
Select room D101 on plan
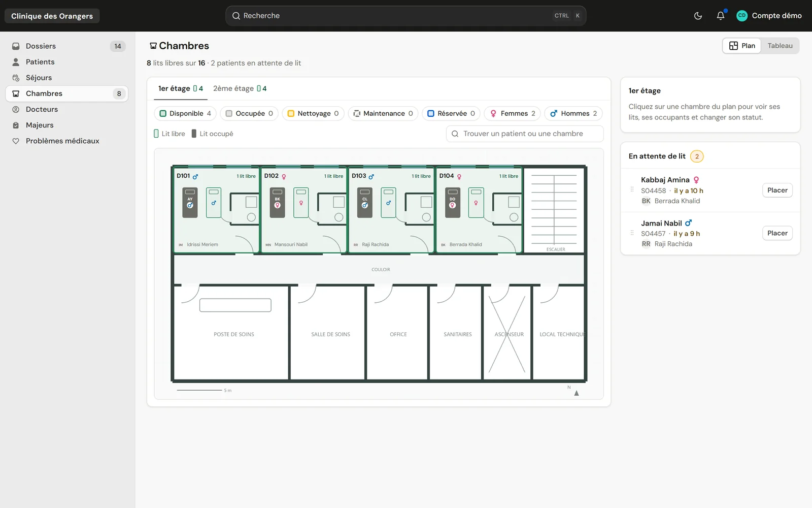click(x=216, y=210)
